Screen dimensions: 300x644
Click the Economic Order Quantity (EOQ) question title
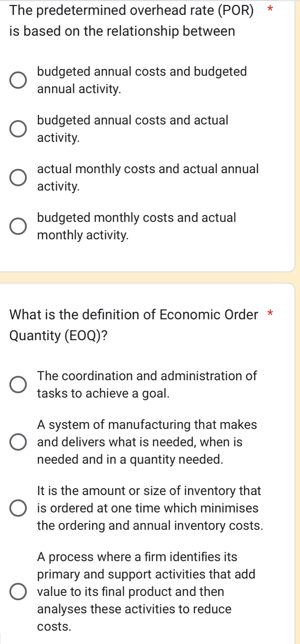click(x=134, y=325)
